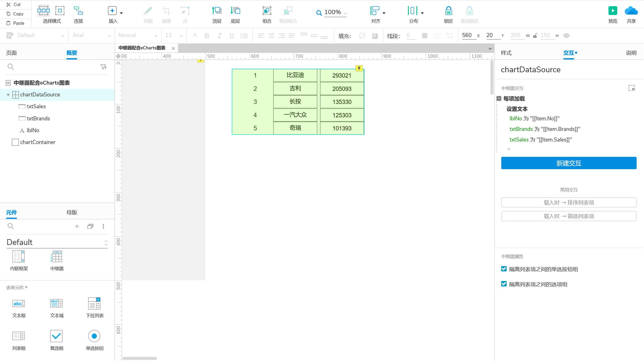The height and width of the screenshot is (361, 644).
Task: Open the canvas tab list dropdown arrow
Action: (x=490, y=49)
